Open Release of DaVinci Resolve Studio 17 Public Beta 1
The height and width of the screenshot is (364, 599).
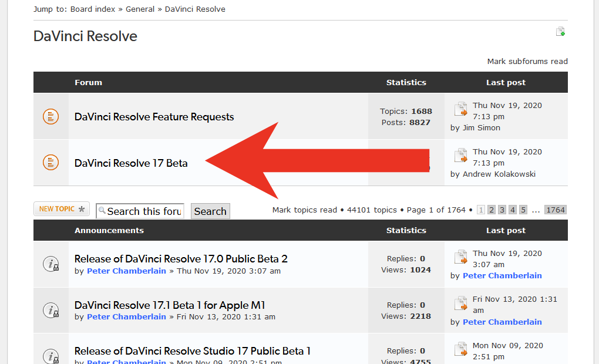(192, 351)
